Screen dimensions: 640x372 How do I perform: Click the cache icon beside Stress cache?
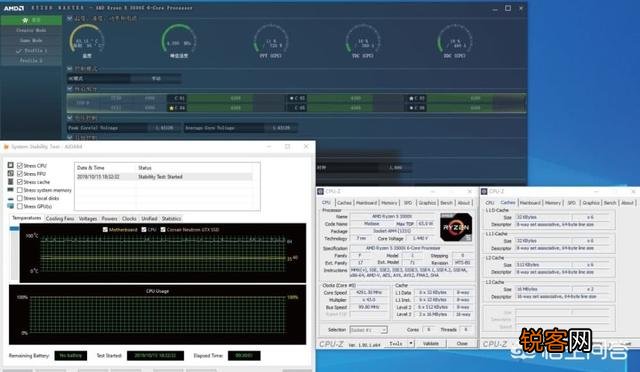click(x=11, y=182)
